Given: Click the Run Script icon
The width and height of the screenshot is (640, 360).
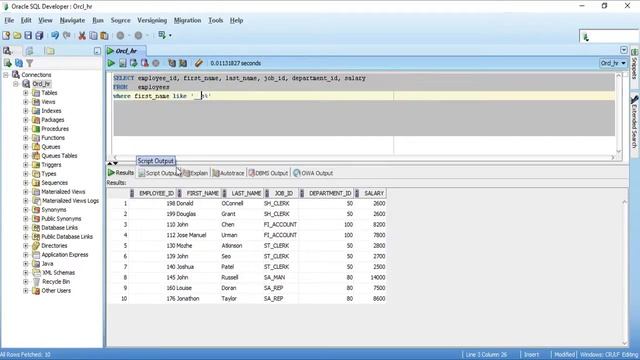Looking at the screenshot, I should [x=122, y=63].
